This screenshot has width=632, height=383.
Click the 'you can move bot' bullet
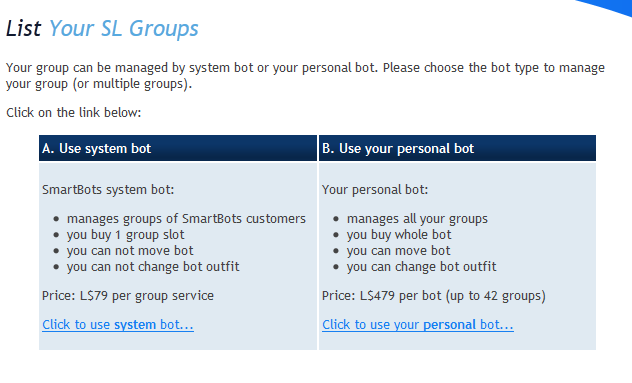tap(399, 251)
